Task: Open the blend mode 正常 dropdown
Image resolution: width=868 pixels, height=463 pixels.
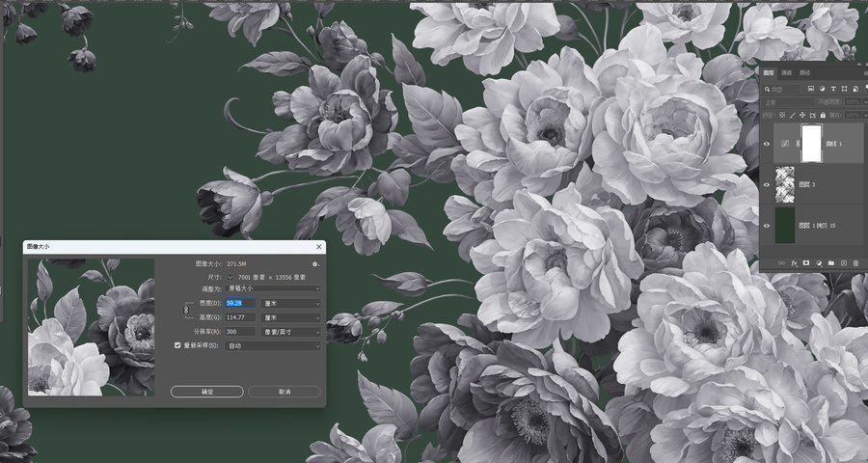Action: pos(787,102)
